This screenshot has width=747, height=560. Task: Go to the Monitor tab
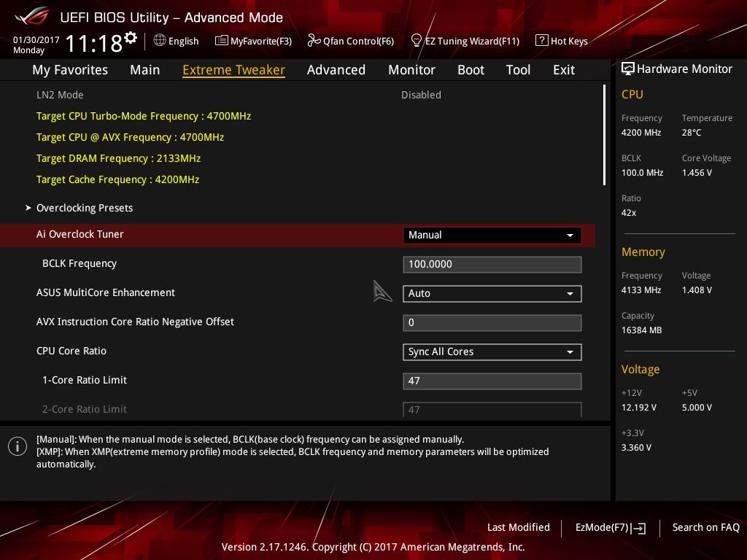pyautogui.click(x=411, y=70)
